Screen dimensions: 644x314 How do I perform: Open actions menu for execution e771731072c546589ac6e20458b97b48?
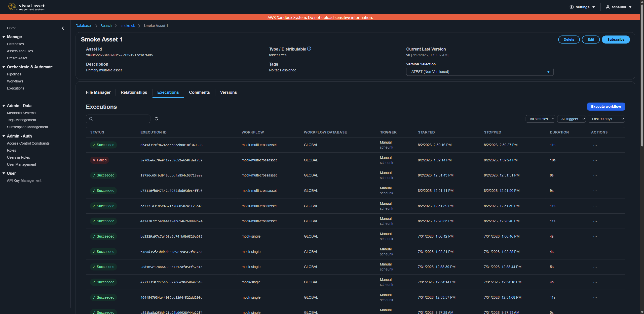(595, 282)
